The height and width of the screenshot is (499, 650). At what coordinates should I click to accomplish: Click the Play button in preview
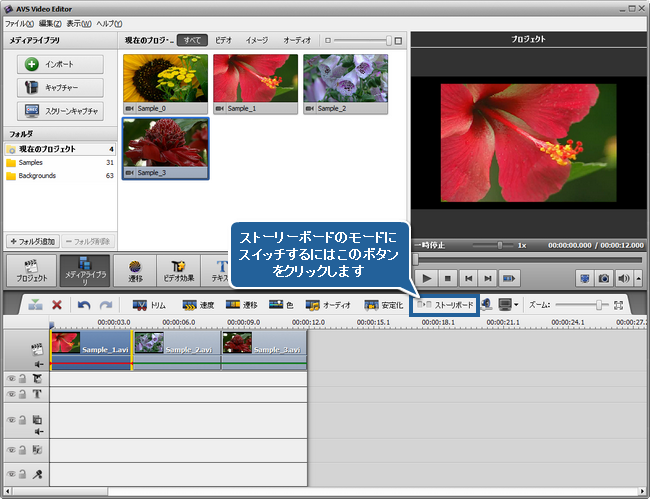coord(426,278)
